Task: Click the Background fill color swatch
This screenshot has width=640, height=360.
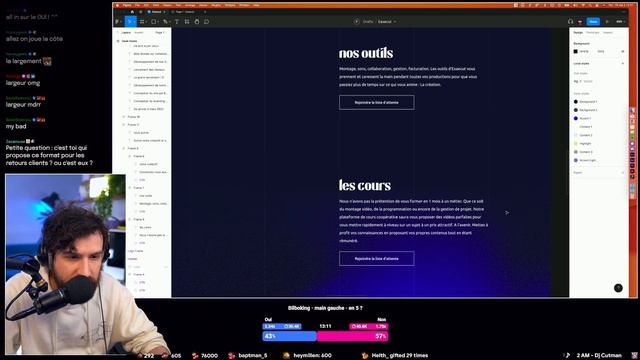Action: click(576, 51)
